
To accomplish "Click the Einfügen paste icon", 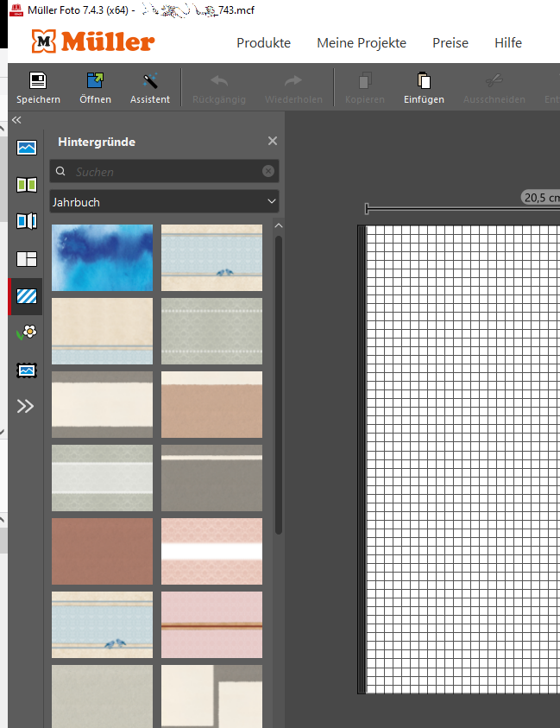I will (x=424, y=81).
